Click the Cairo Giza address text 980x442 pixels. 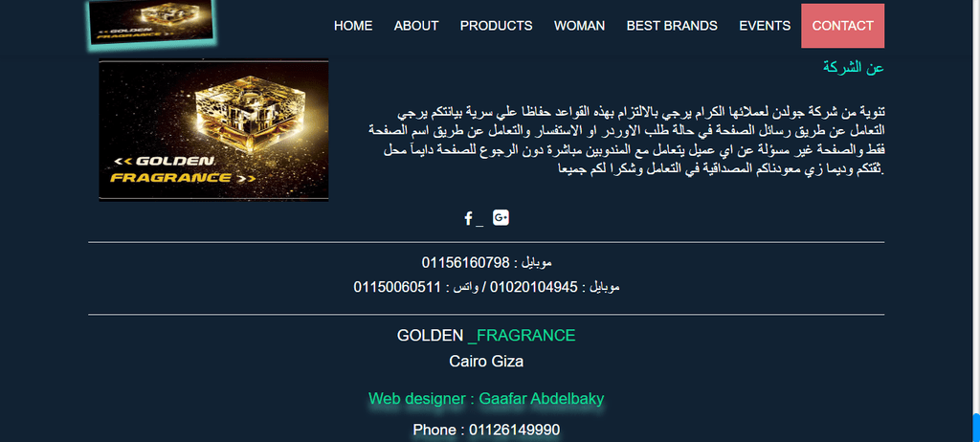point(486,362)
